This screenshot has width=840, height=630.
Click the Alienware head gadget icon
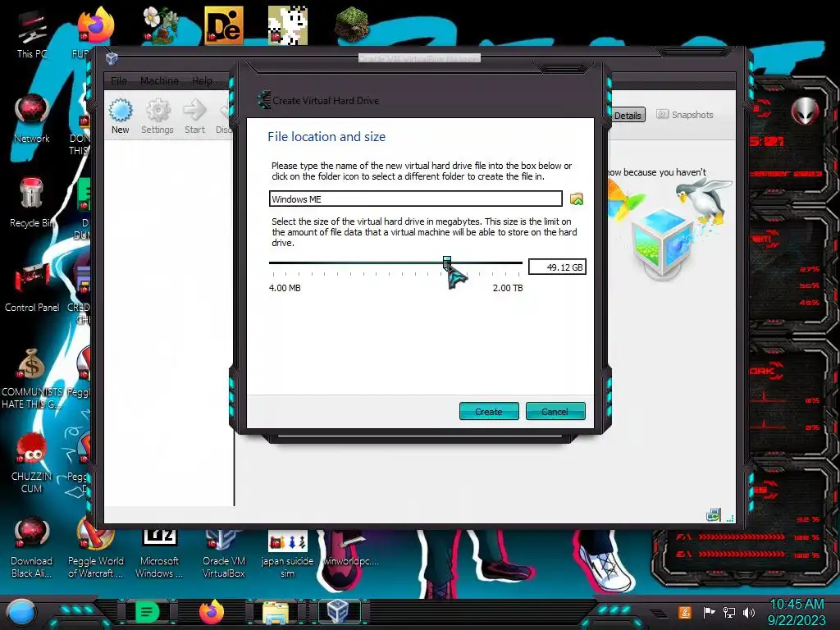click(x=805, y=112)
